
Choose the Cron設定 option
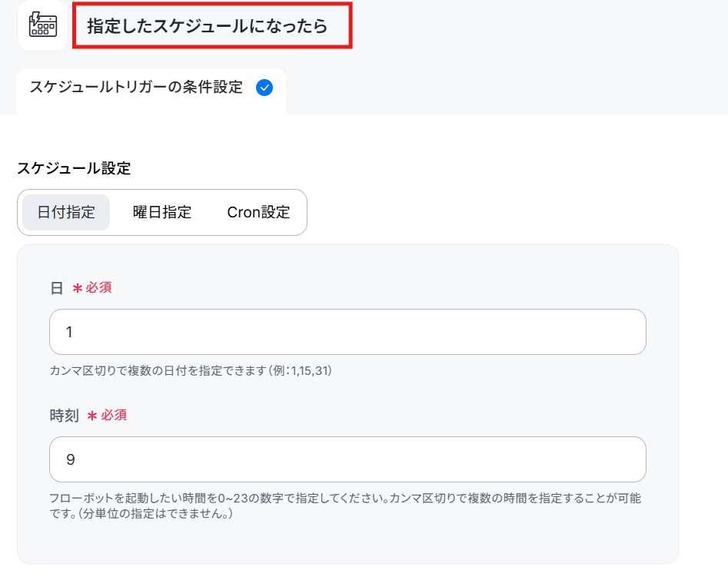258,213
